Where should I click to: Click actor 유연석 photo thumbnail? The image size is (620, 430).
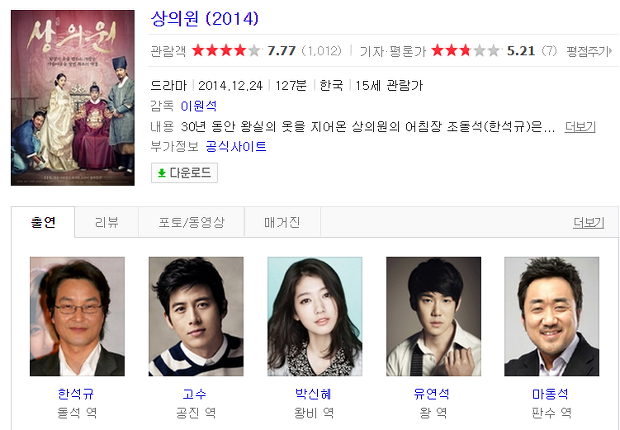433,316
